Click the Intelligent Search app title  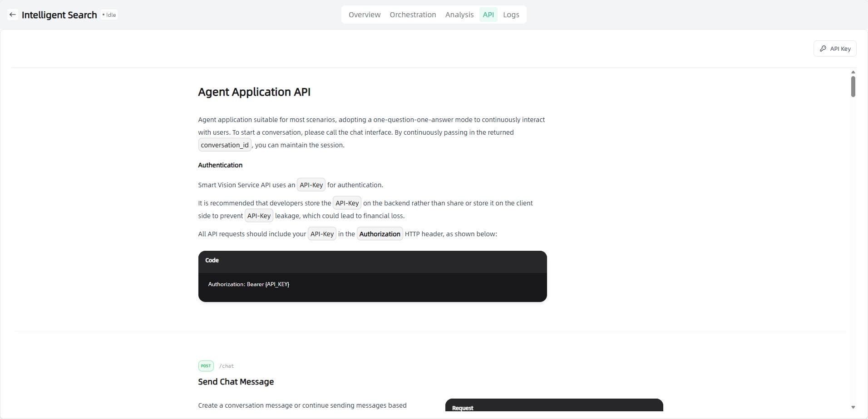click(59, 15)
